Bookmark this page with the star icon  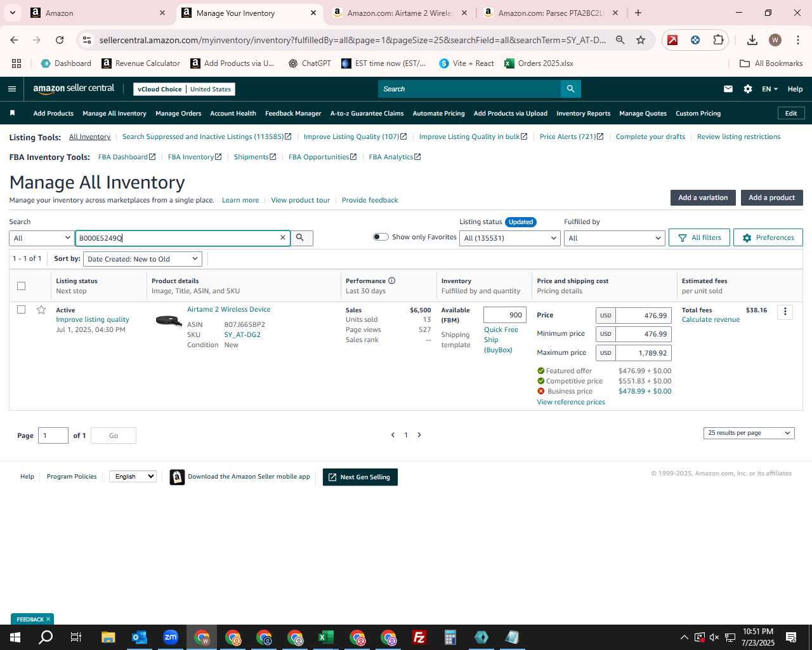tap(641, 40)
